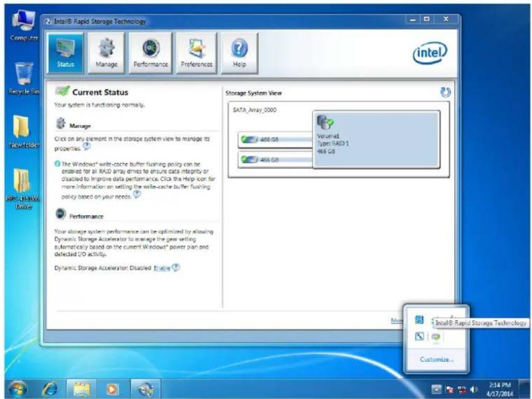Select the New folder desktop icon
This screenshot has width=532, height=399.
(24, 131)
